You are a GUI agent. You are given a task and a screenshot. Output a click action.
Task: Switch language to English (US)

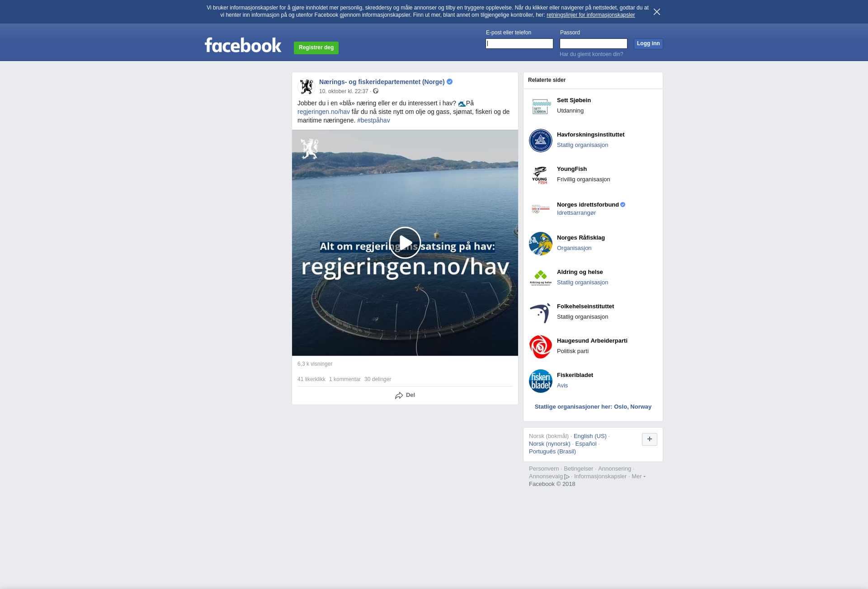[590, 436]
